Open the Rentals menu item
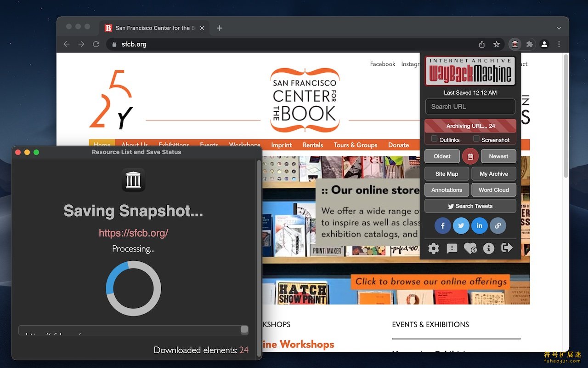Screen dimensions: 588x368 (313, 145)
